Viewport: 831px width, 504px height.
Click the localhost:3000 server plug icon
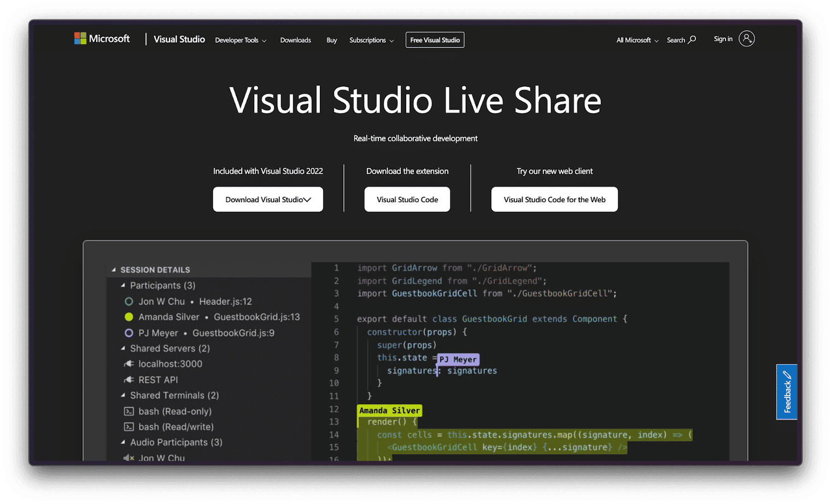129,364
